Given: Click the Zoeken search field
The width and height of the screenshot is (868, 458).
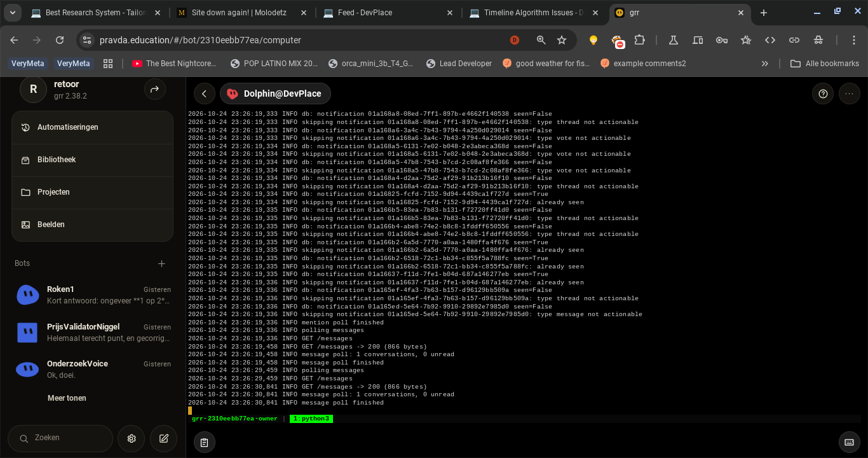Looking at the screenshot, I should click(x=60, y=438).
